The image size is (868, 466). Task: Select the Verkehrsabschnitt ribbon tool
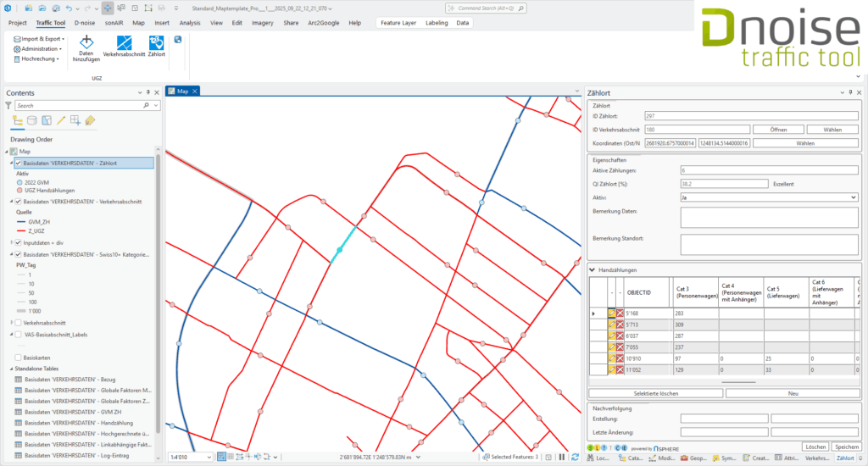click(123, 43)
